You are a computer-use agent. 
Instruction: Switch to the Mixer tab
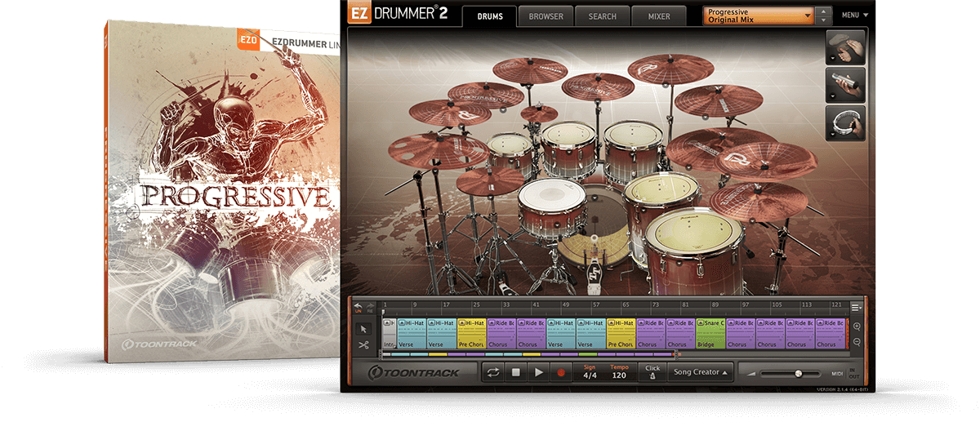pos(658,16)
